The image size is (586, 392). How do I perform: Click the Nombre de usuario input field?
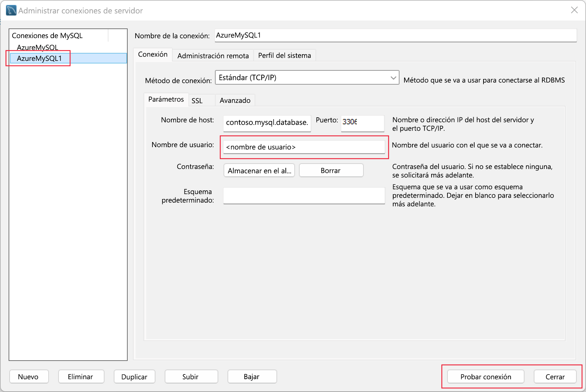point(304,147)
